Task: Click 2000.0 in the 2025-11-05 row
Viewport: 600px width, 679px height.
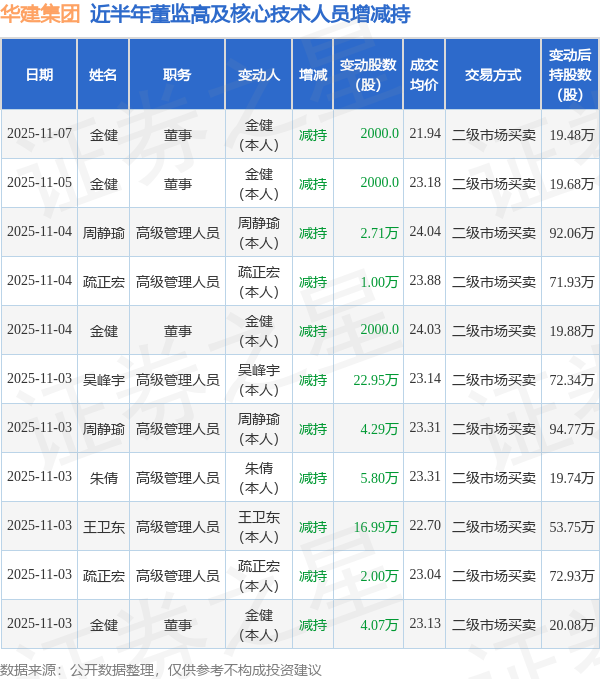Action: 379,182
